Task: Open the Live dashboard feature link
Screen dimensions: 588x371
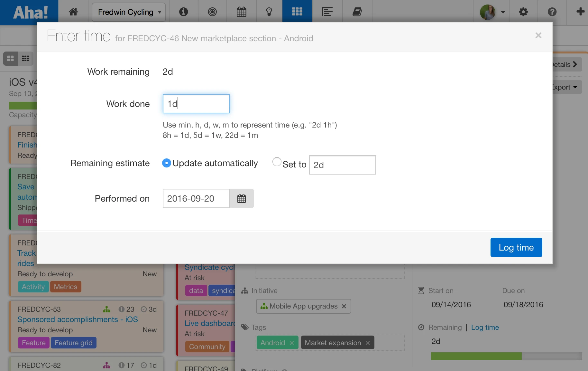Action: coord(210,323)
